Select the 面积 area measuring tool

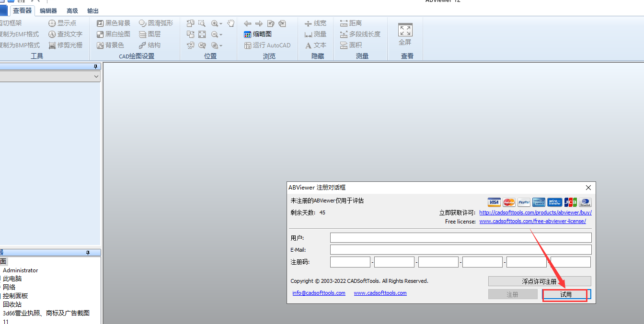351,45
